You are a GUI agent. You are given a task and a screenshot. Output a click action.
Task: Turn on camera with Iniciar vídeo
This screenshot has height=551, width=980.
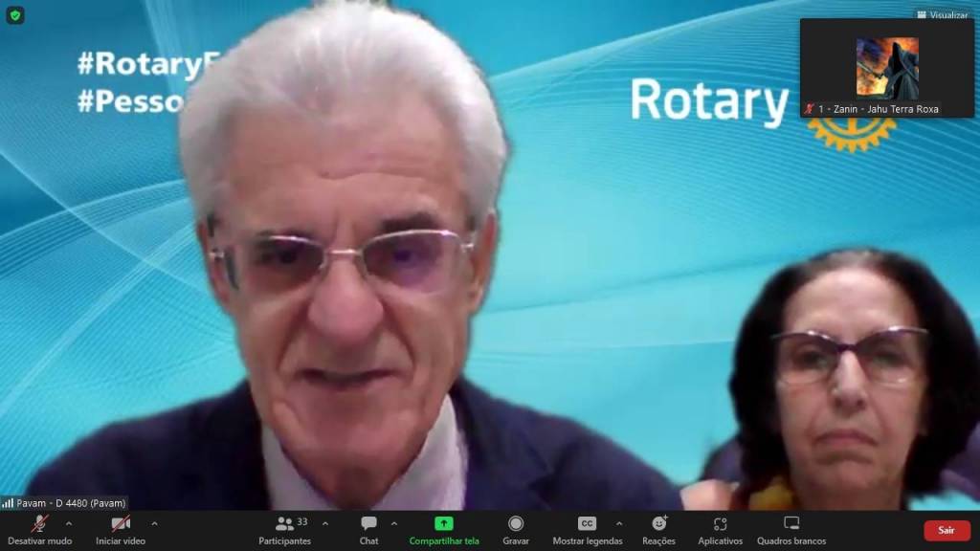pyautogui.click(x=121, y=529)
